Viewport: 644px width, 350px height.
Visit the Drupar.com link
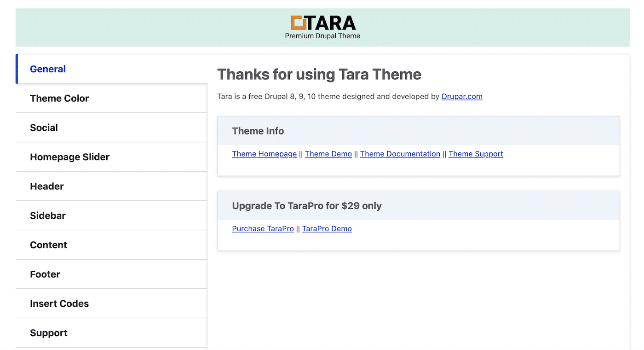[462, 96]
